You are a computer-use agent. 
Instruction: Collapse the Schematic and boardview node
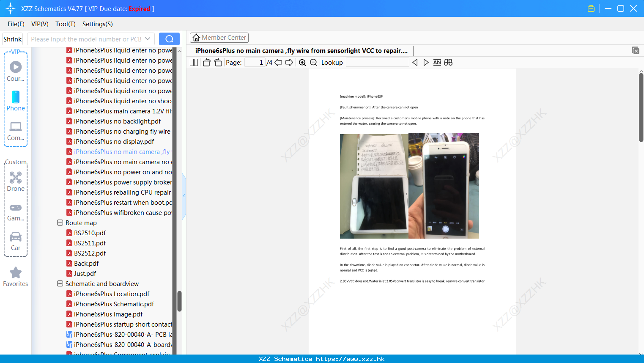pyautogui.click(x=60, y=283)
